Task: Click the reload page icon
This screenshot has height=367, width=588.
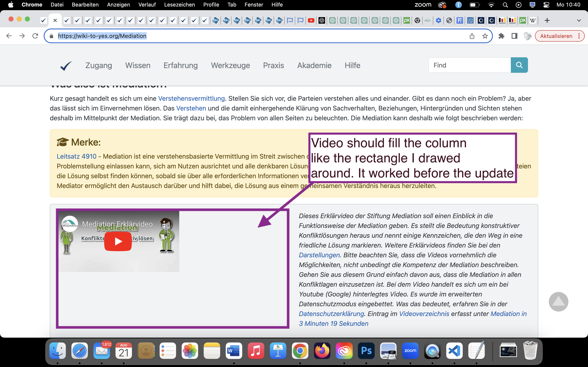Action: [x=36, y=36]
